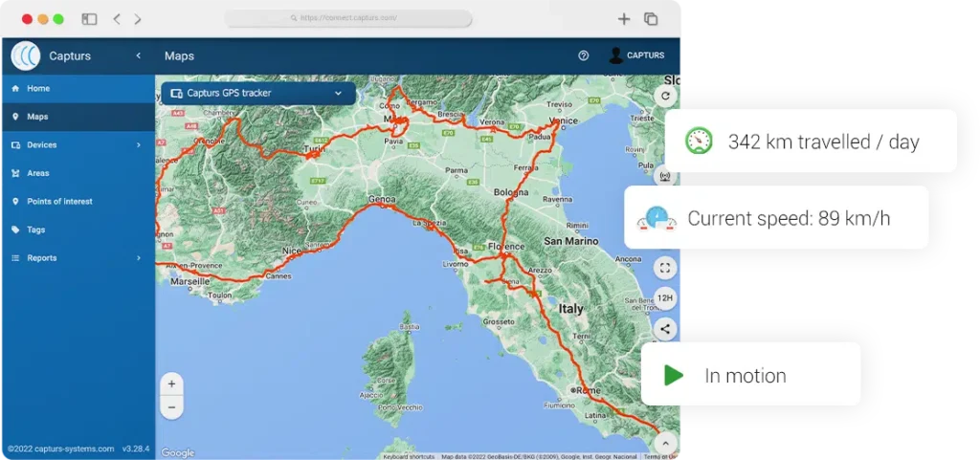Expand the Devices submenu chevron
Image resolution: width=980 pixels, height=460 pixels.
(x=139, y=144)
